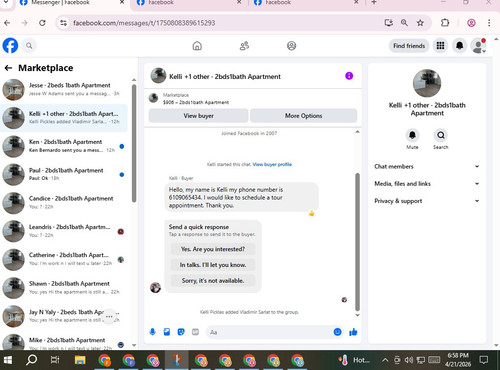500x370 pixels.
Task: Open the profile circle icon in top navigation
Action: 292,46
